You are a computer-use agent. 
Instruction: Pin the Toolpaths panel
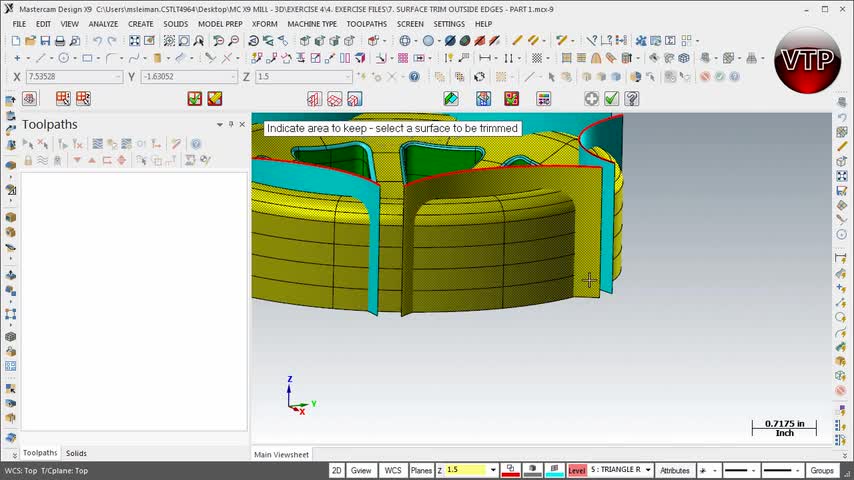(x=231, y=124)
